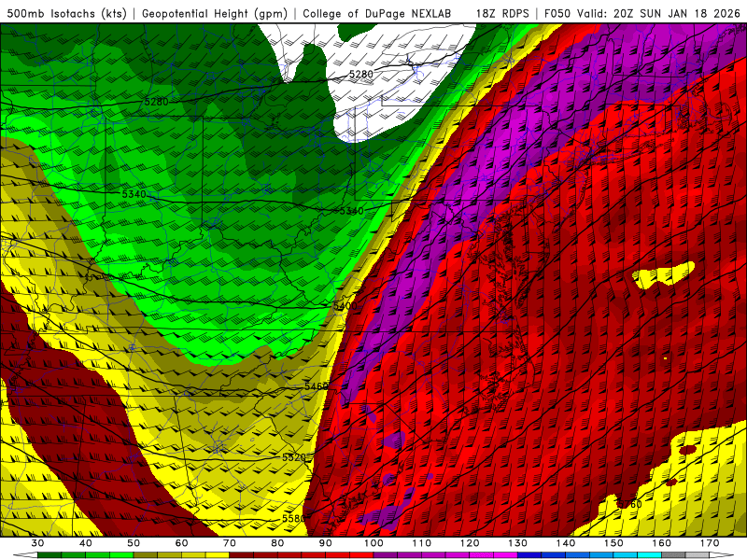This screenshot has height=560, width=747.
Task: Click the 'Geopotential Height (gpm)' title text
Action: (215, 14)
